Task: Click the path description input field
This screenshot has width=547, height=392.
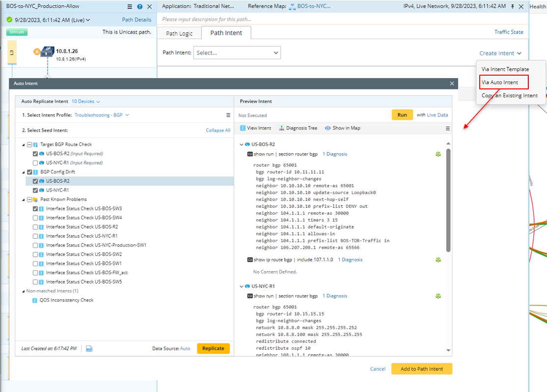Action: click(x=246, y=19)
